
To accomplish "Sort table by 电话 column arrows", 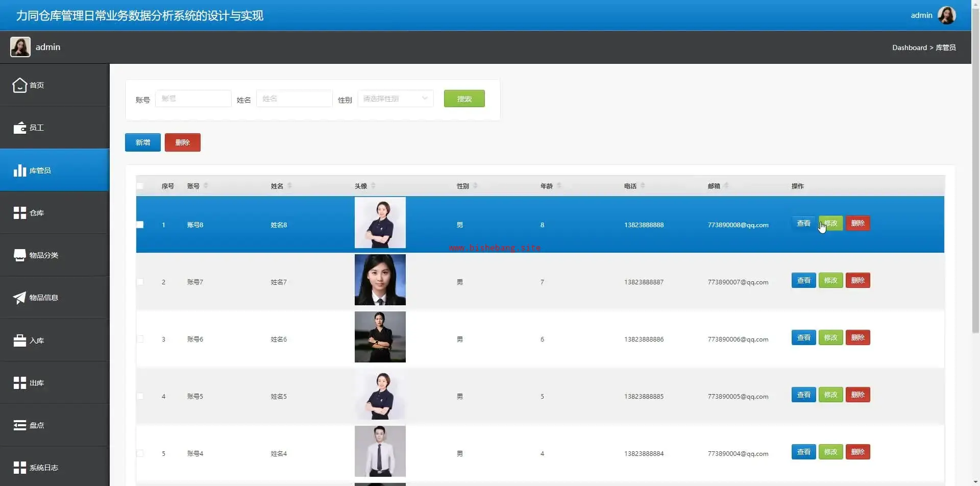I will pos(643,186).
